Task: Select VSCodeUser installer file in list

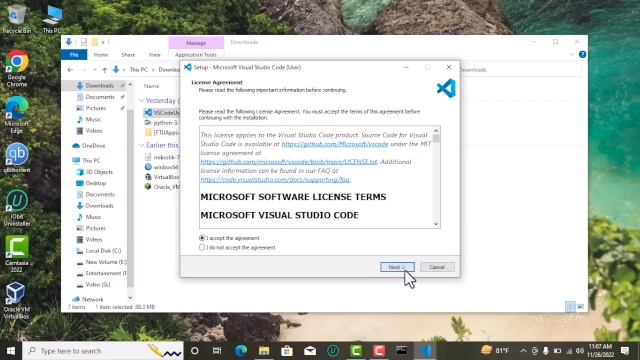Action: [162, 113]
